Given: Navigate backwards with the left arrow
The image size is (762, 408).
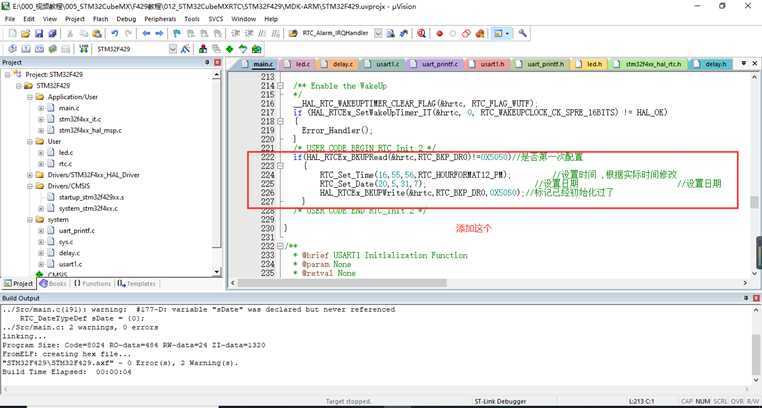Looking at the screenshot, I should [146, 34].
